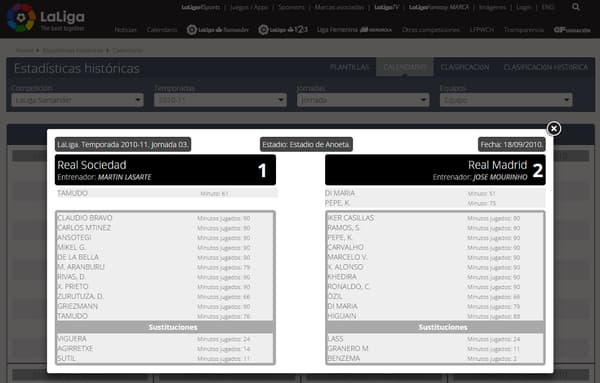The width and height of the screenshot is (600, 383).
Task: Click the 'Estadio: Estadio de Anoeta' label
Action: point(306,145)
